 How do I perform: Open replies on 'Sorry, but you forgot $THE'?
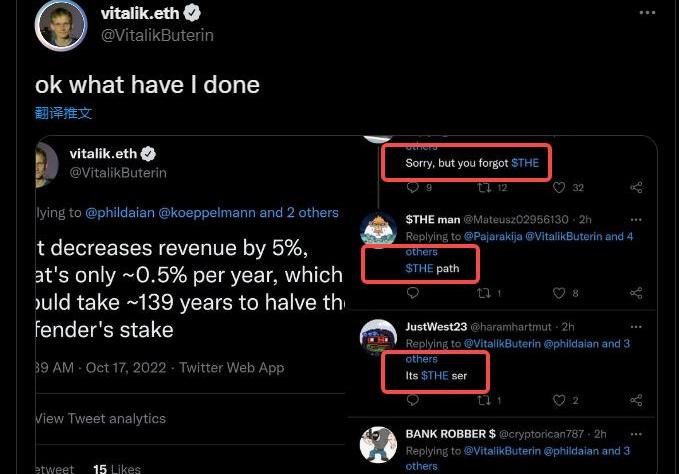coord(413,187)
